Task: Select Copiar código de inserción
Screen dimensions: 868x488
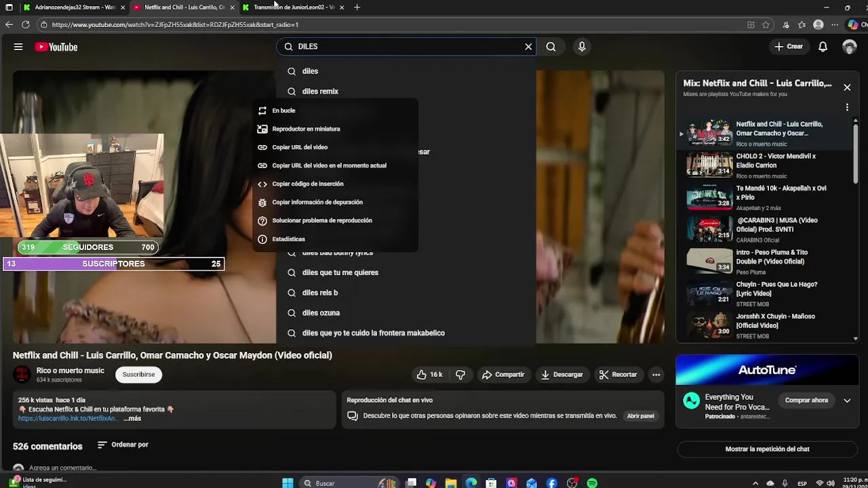Action: (x=335, y=184)
